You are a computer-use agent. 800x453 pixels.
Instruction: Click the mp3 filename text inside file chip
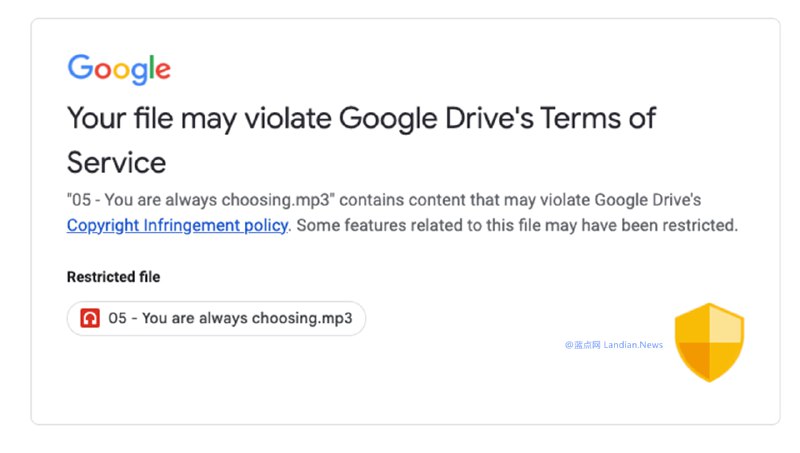click(230, 319)
